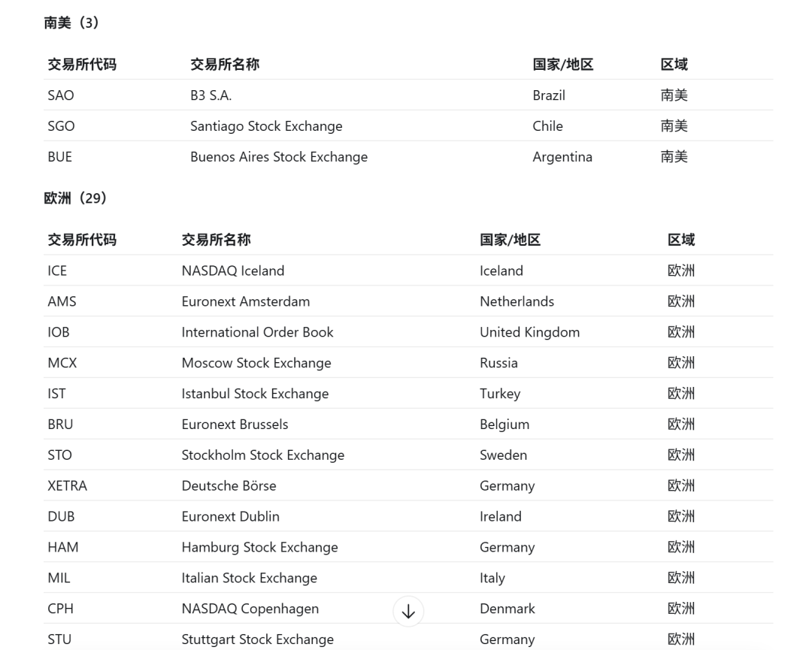Click Stockholm Stock Exchange name
Image resolution: width=812 pixels, height=650 pixels.
pyautogui.click(x=263, y=455)
